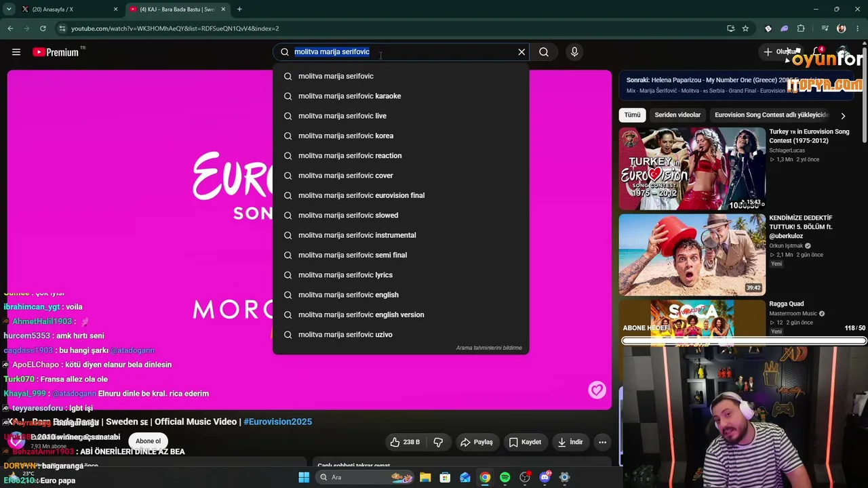Image resolution: width=868 pixels, height=488 pixels.
Task: Open the media controls icon
Action: click(825, 28)
